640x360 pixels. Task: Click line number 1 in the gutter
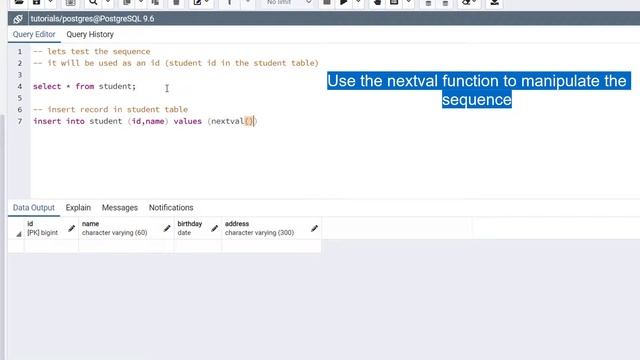(x=20, y=52)
